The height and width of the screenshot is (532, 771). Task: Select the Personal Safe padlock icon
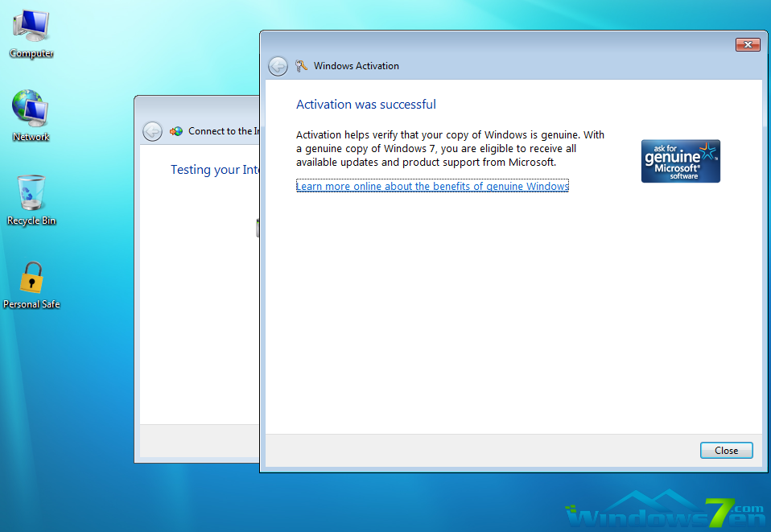(x=31, y=278)
